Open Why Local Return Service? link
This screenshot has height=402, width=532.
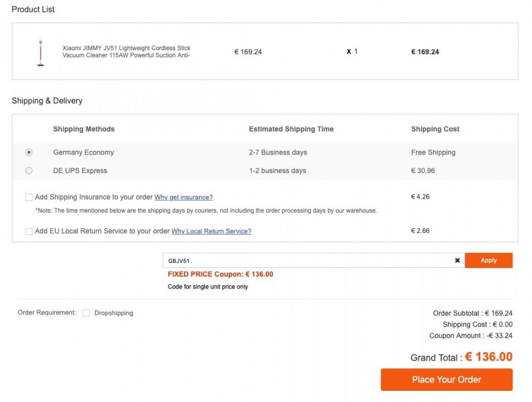pyautogui.click(x=212, y=231)
